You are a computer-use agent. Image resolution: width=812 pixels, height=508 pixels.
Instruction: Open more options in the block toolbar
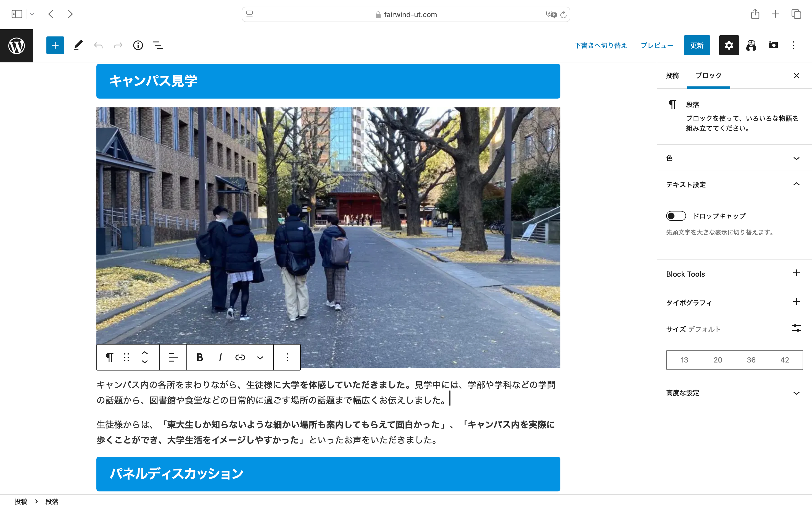tap(287, 357)
